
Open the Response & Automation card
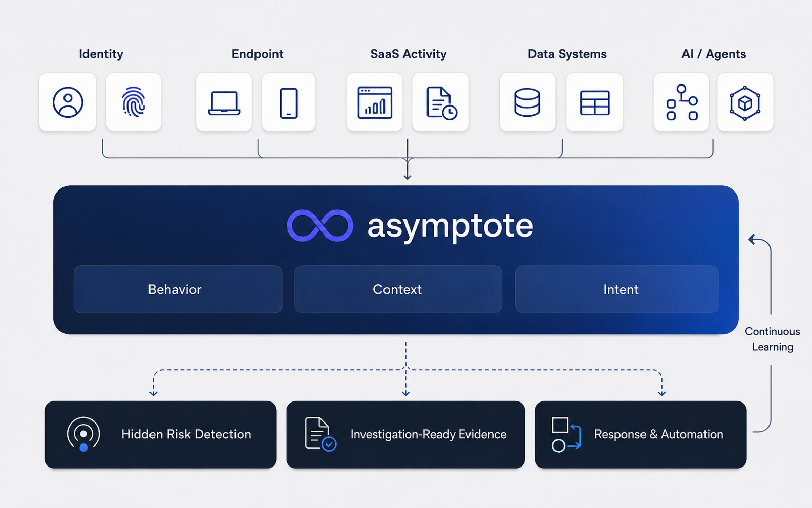point(640,434)
